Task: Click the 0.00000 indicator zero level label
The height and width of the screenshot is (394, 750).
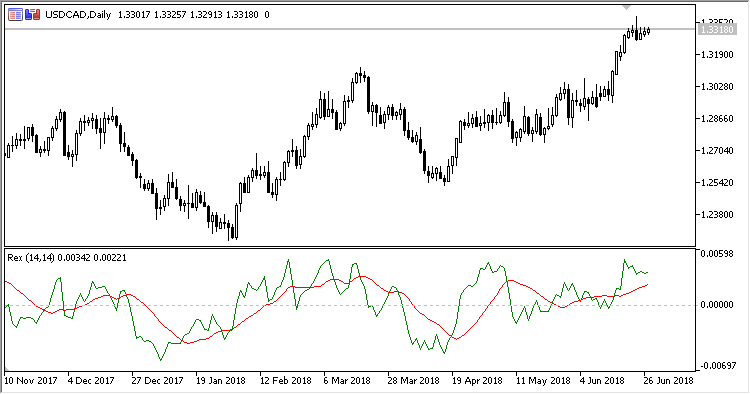Action: tap(717, 305)
